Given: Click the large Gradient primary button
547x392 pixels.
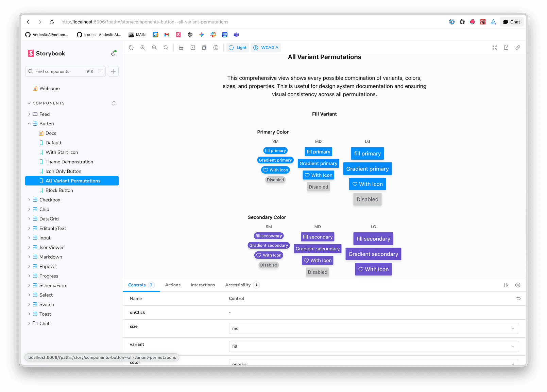Looking at the screenshot, I should coord(367,169).
